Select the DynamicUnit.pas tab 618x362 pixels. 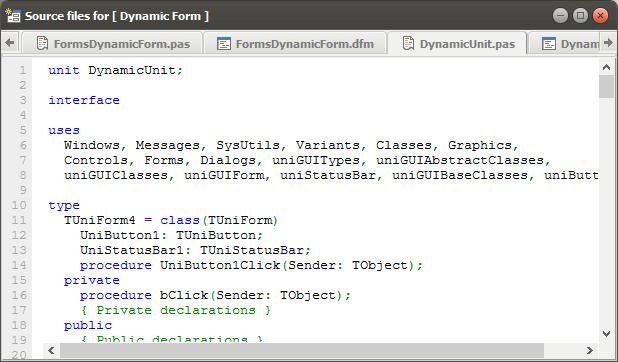458,43
